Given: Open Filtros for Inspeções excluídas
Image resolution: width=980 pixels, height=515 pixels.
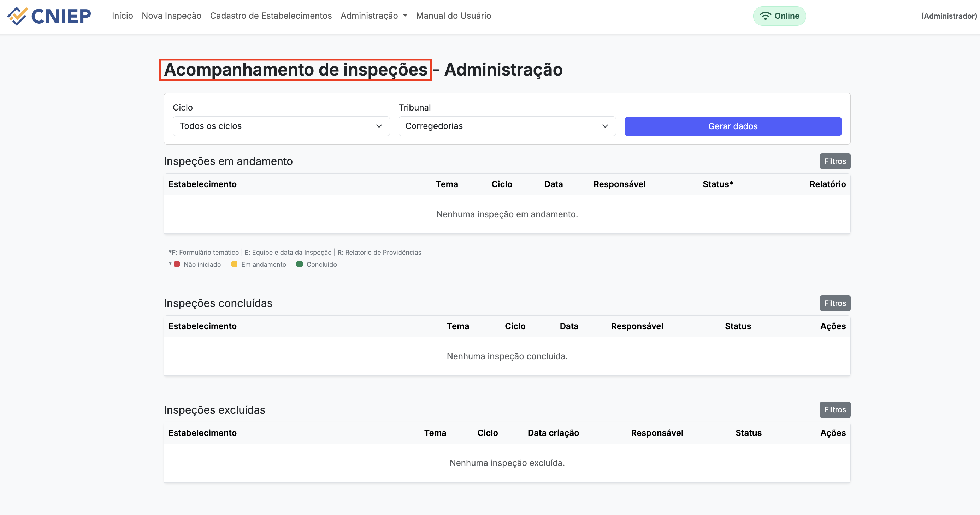Looking at the screenshot, I should point(835,410).
